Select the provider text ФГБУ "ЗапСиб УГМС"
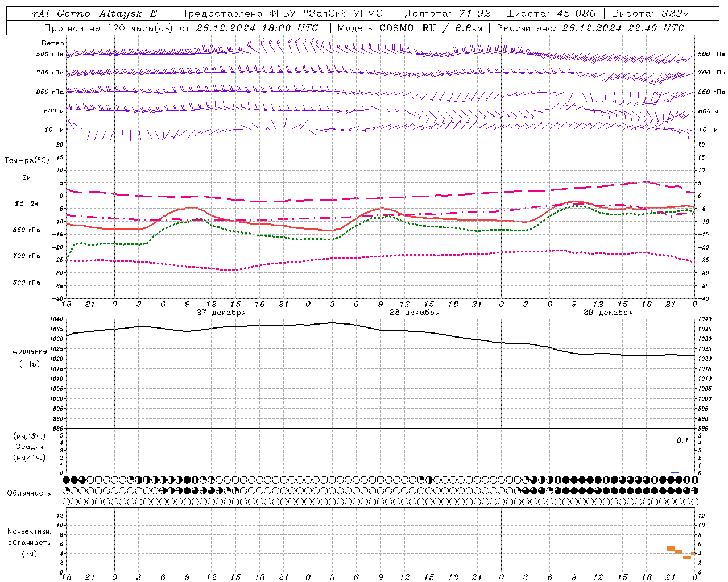728x582 pixels. (x=328, y=14)
